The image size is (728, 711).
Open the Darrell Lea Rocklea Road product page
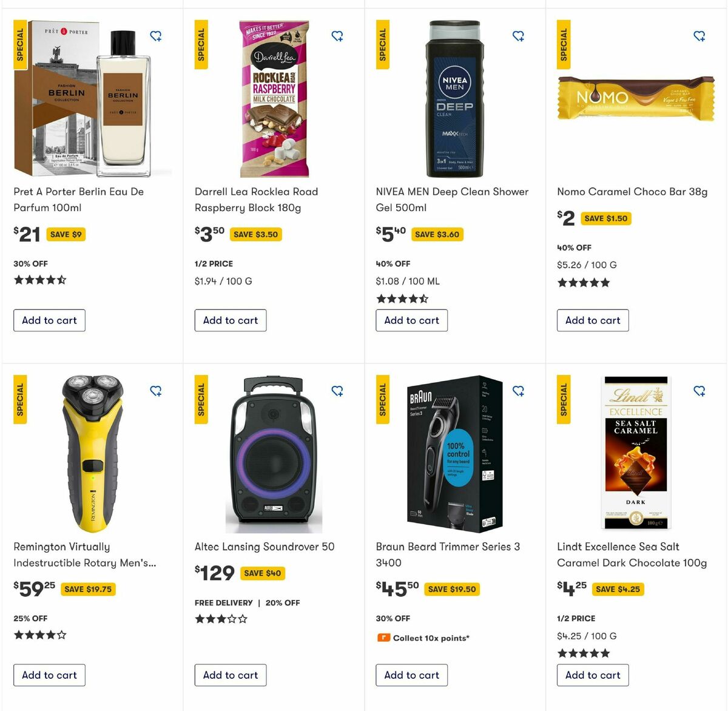(255, 199)
